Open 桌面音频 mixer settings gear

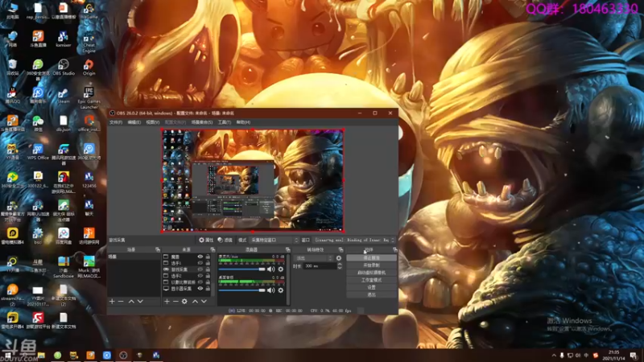click(280, 290)
